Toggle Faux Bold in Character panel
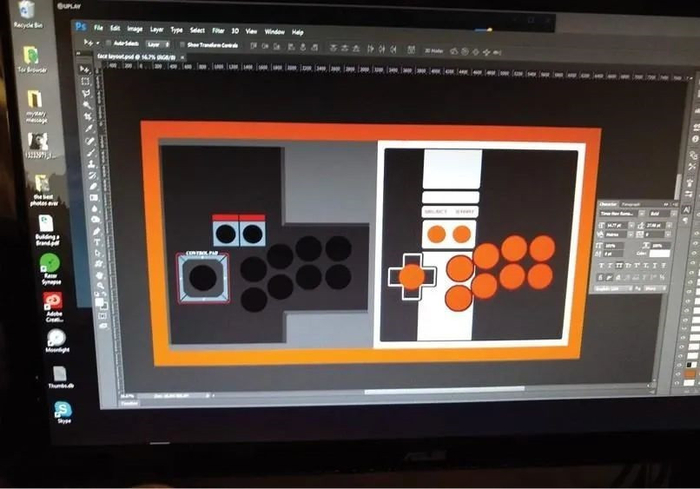700x489 pixels. (602, 266)
